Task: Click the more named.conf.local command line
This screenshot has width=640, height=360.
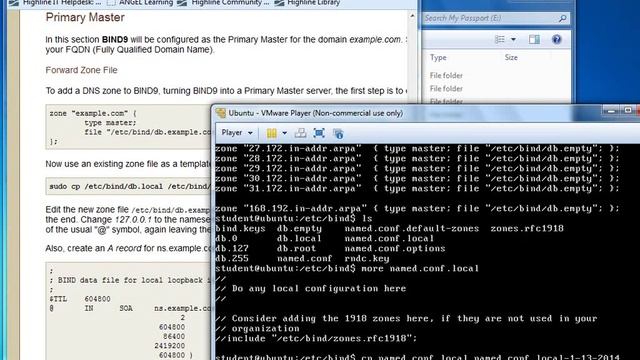Action: point(347,269)
